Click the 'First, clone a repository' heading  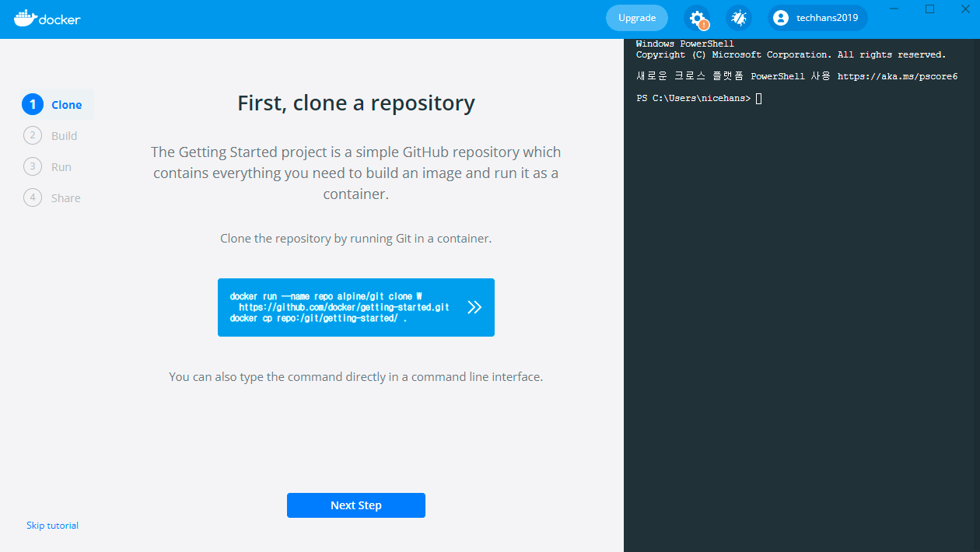coord(356,103)
